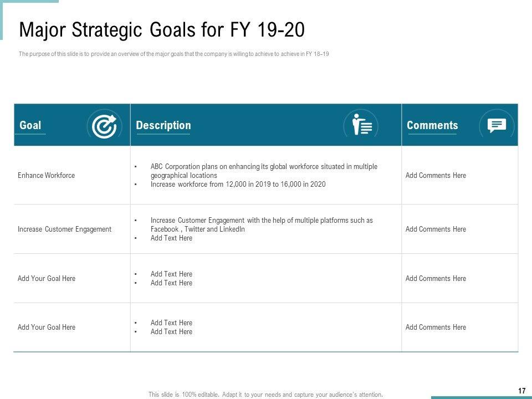Viewport: 532px width, 399px height.
Task: Click the 'Increase Customer Engagement' goal cell
Action: [64, 229]
